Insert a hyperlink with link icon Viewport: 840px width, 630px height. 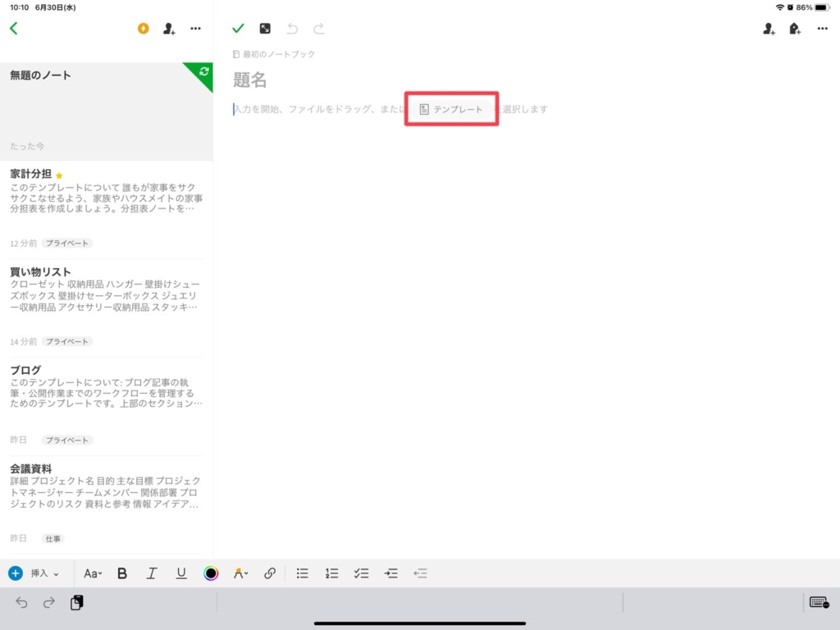point(269,573)
